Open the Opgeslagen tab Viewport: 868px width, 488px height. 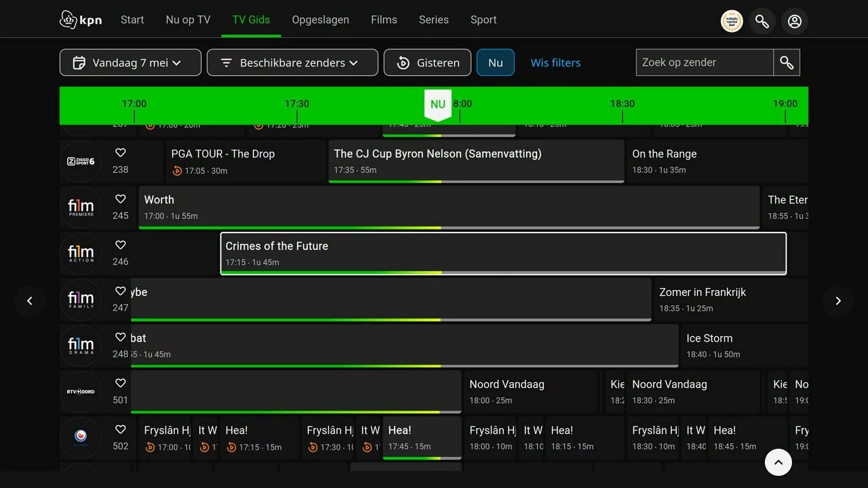tap(320, 20)
